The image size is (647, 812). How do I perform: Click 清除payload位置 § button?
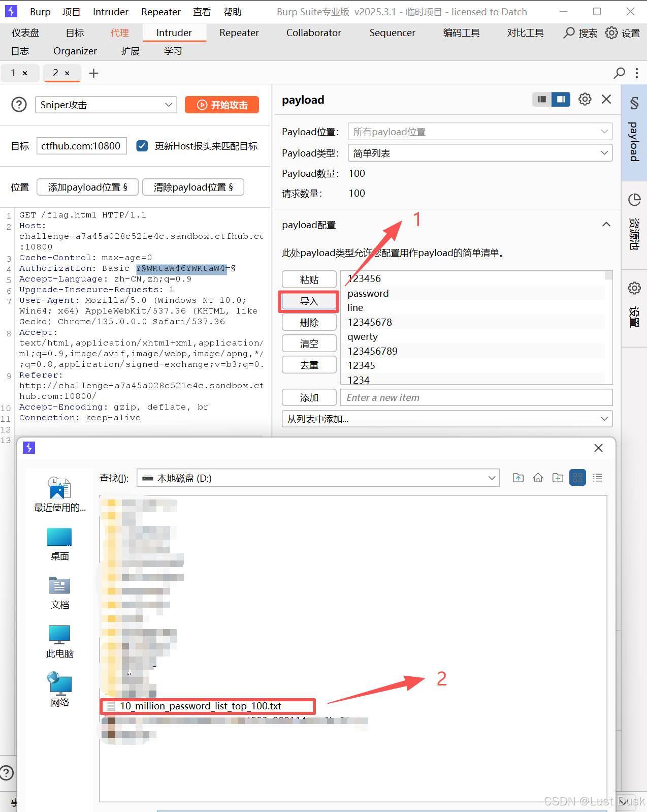coord(193,187)
